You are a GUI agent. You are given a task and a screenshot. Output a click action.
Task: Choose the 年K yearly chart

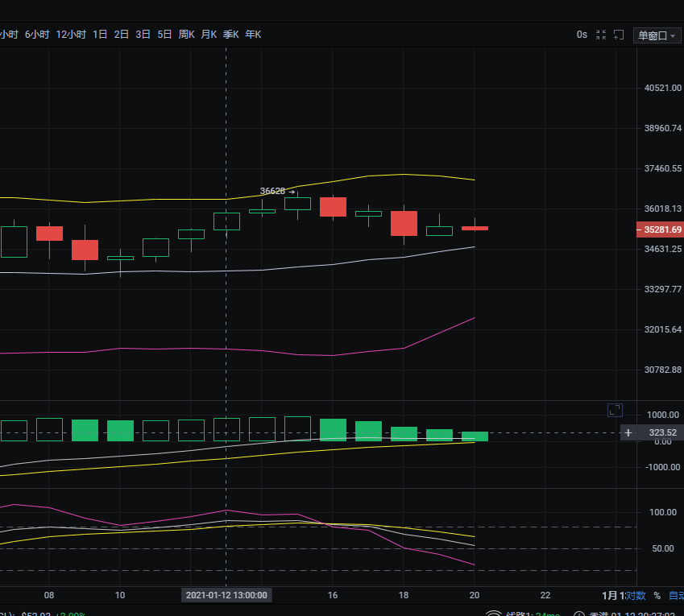pyautogui.click(x=253, y=35)
